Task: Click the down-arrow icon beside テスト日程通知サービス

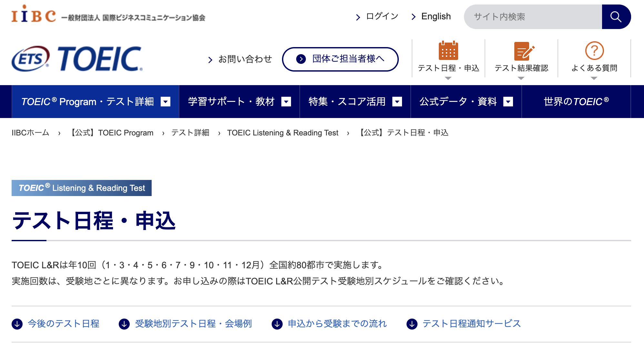Action: pyautogui.click(x=412, y=324)
